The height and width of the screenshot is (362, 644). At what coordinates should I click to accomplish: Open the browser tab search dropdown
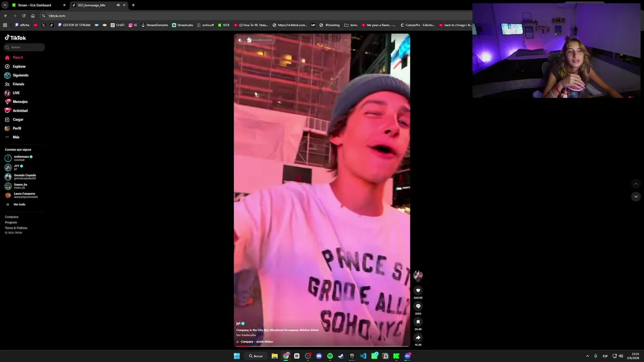point(5,5)
